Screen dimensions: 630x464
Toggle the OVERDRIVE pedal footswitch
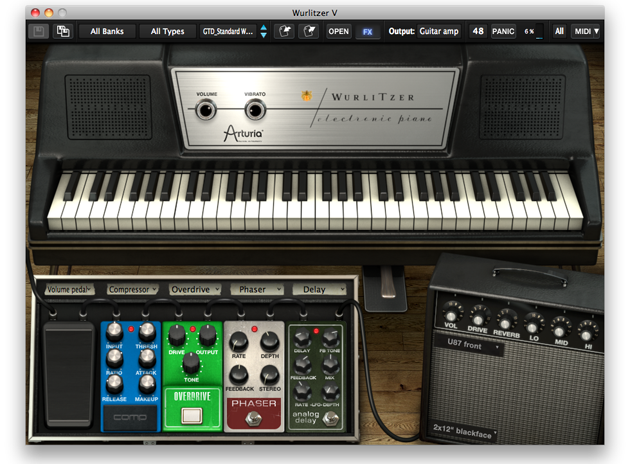(x=192, y=416)
